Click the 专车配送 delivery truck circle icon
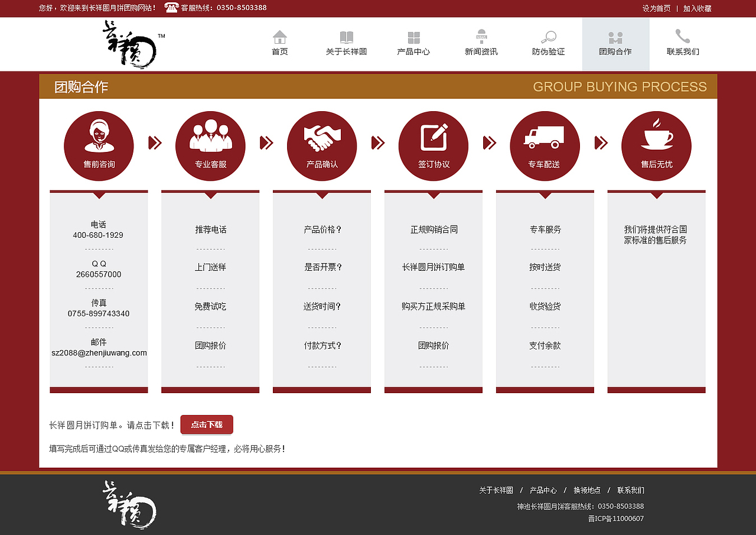The image size is (756, 535). [x=545, y=146]
